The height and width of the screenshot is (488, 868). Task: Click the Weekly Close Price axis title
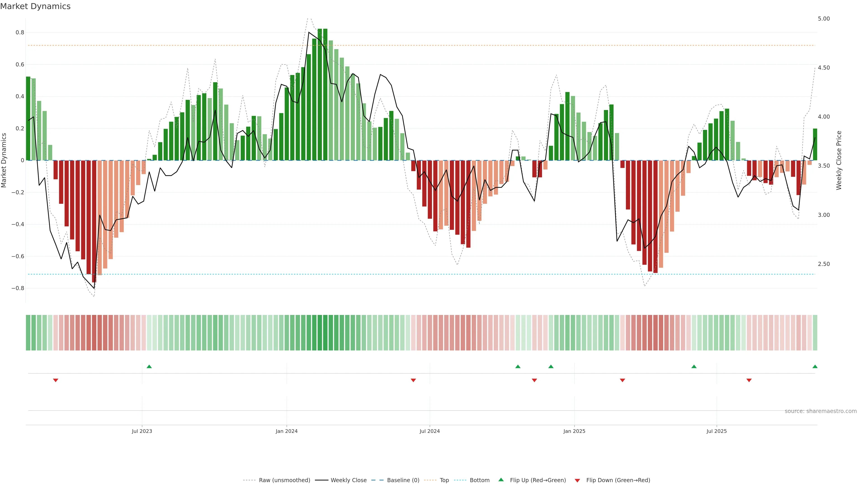(x=839, y=160)
